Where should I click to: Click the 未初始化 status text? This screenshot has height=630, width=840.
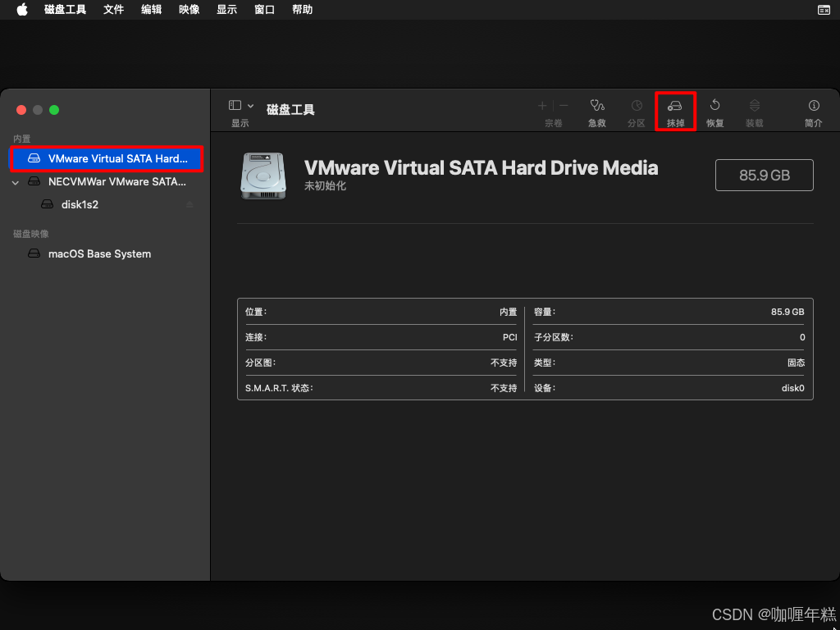point(325,186)
